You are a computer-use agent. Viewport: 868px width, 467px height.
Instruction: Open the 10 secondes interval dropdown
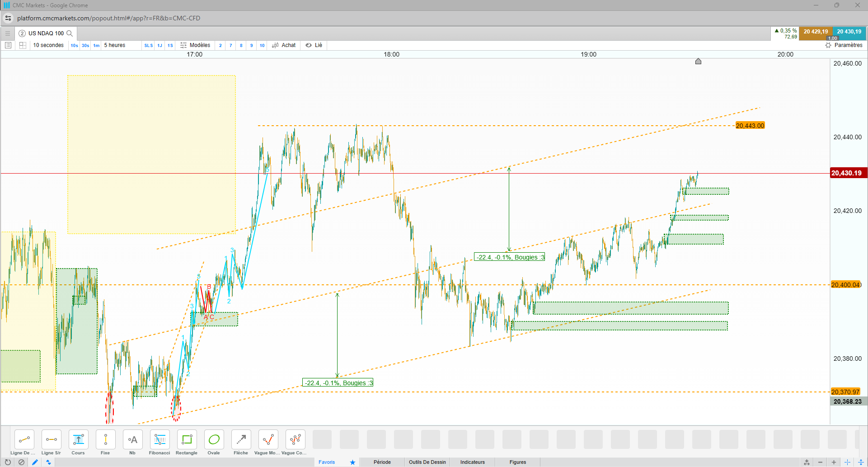click(48, 45)
